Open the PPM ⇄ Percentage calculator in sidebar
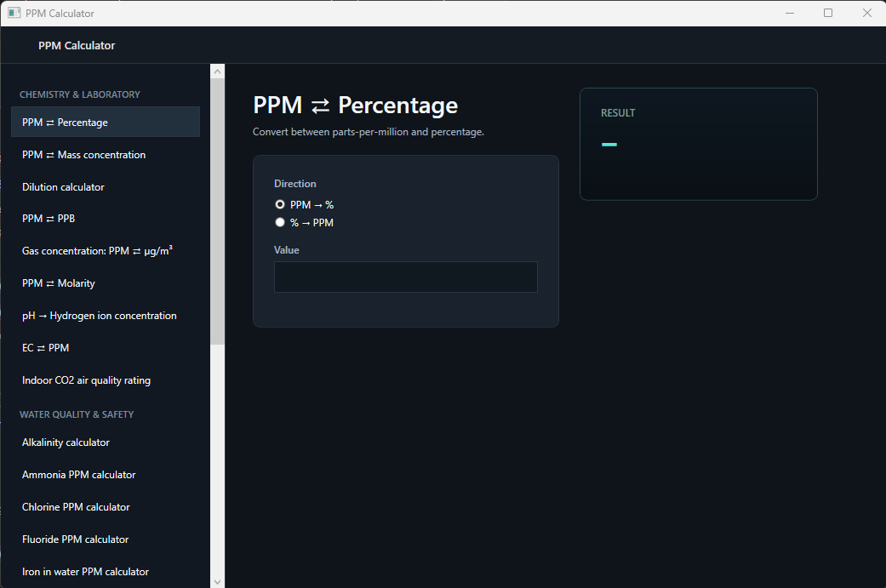The height and width of the screenshot is (588, 886). point(105,122)
